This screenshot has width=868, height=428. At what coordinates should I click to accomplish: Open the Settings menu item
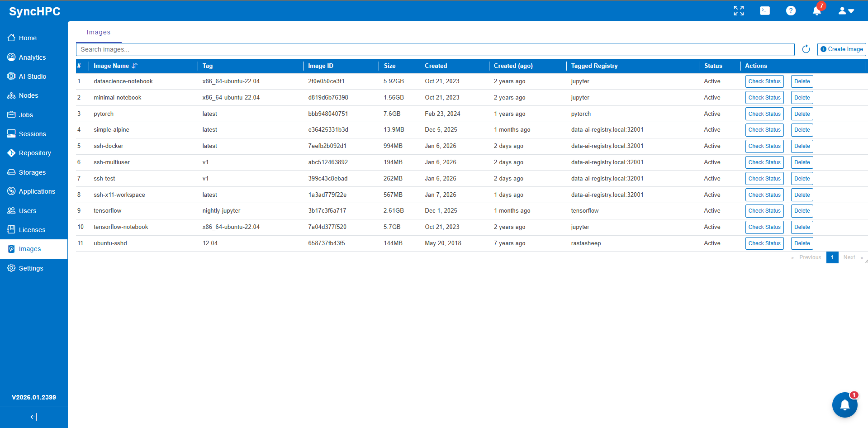pyautogui.click(x=30, y=268)
